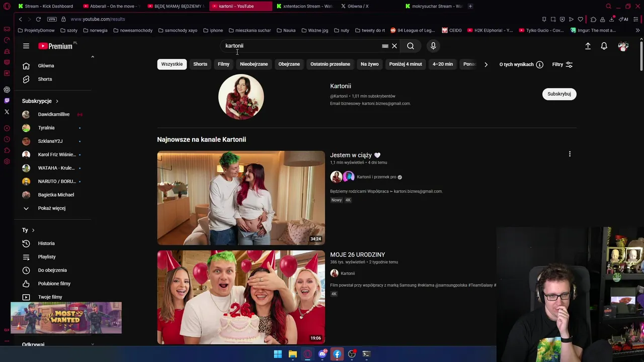This screenshot has width=644, height=362.
Task: Open Jestem w ciąży video title
Action: click(x=355, y=155)
